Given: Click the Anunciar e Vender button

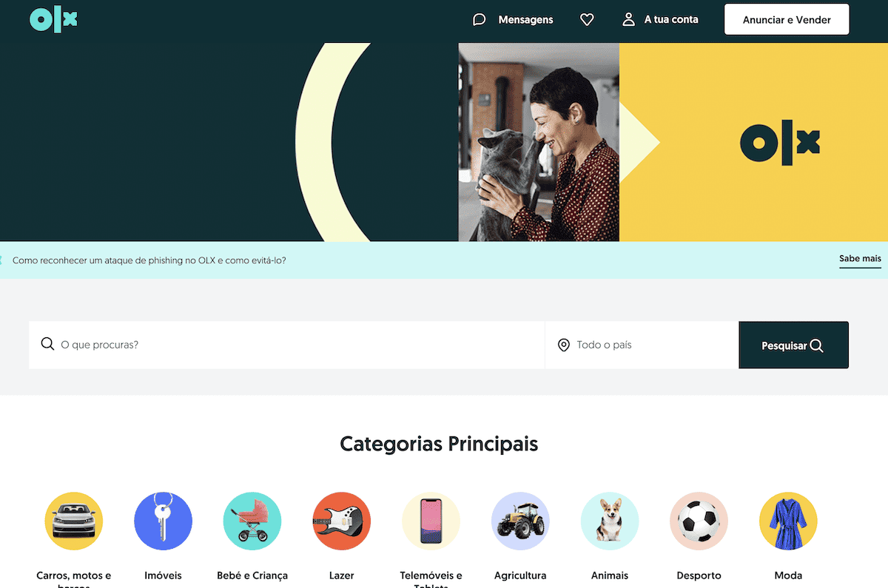Looking at the screenshot, I should coord(787,20).
